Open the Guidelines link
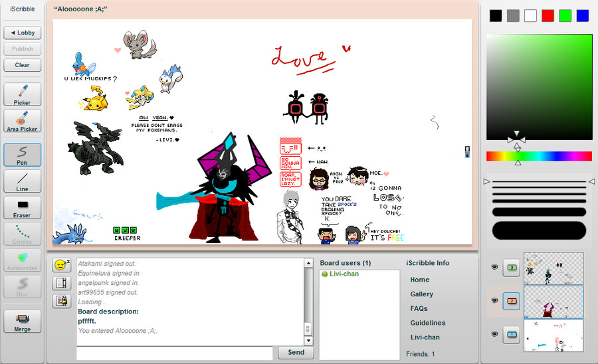Viewport: 598px width, 364px height. pos(427,323)
